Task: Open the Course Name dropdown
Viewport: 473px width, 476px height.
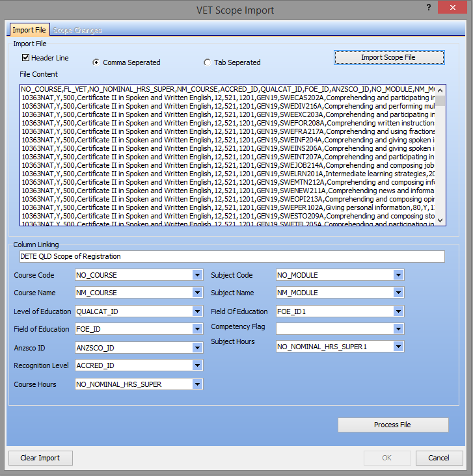Action: tap(198, 293)
